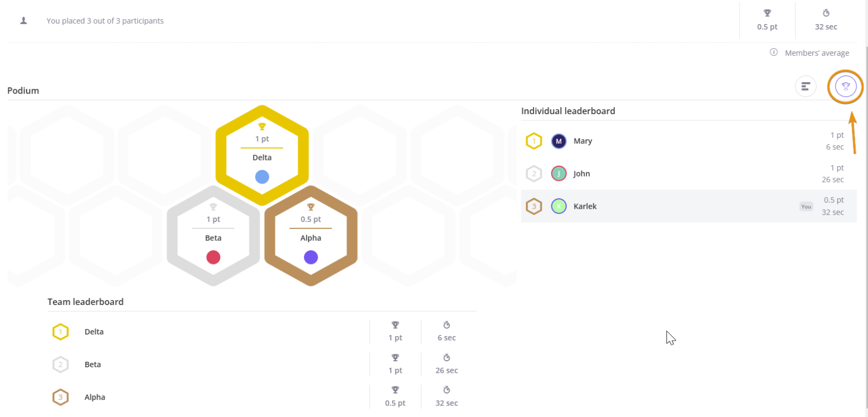
Task: Click the gold first-place badge beside Mary
Action: click(x=533, y=141)
